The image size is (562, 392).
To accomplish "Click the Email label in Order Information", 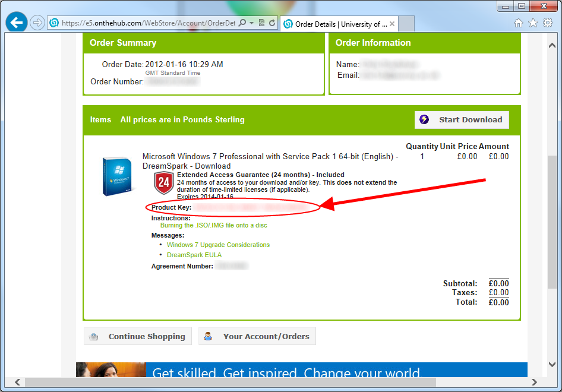I will (x=348, y=75).
